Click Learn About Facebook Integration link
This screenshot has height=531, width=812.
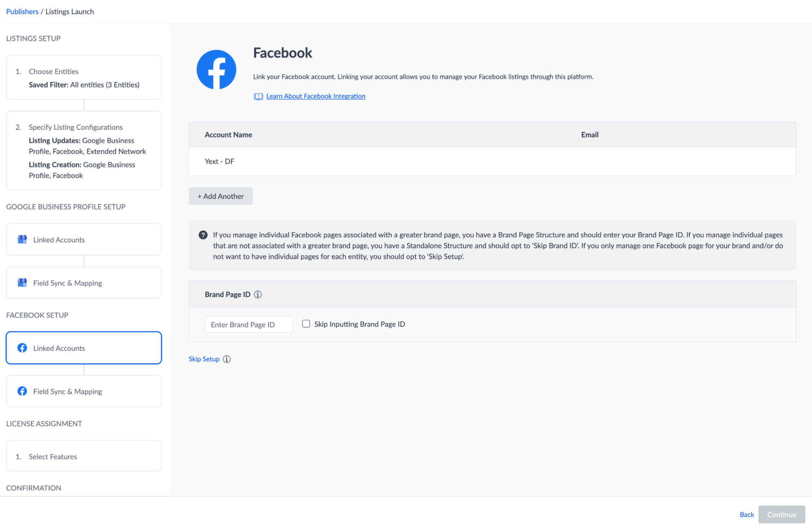pos(316,96)
